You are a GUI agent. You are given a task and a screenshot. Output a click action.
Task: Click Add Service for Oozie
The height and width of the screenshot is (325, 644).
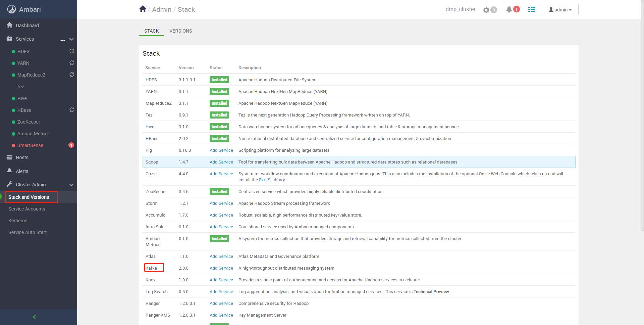coord(221,174)
